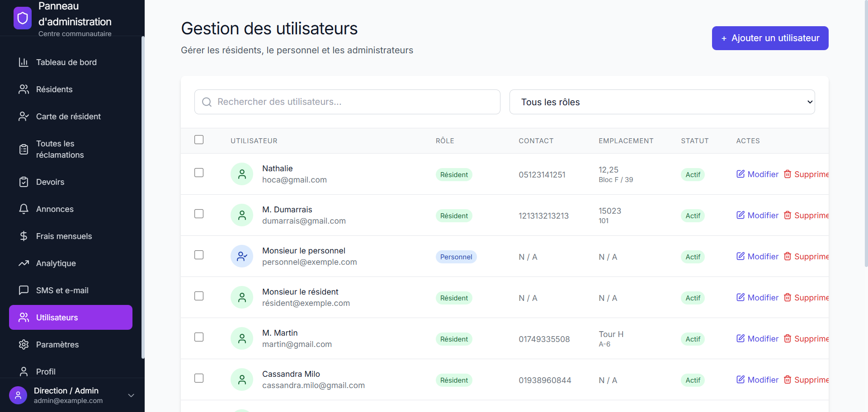Switch to the Utilisateurs section
This screenshot has width=868, height=412.
click(70, 317)
